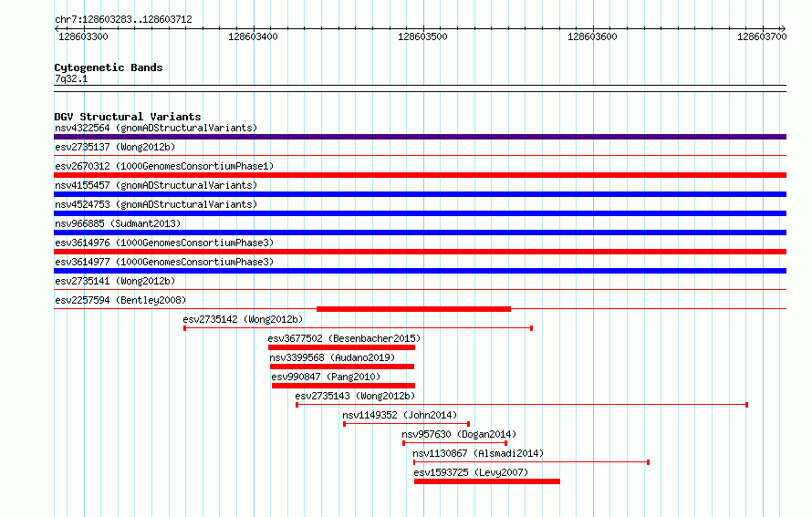Click esv3614976 1000GenomesConsortiumPhase3 label
Image resolution: width=812 pixels, height=517 pixels.
click(x=164, y=243)
